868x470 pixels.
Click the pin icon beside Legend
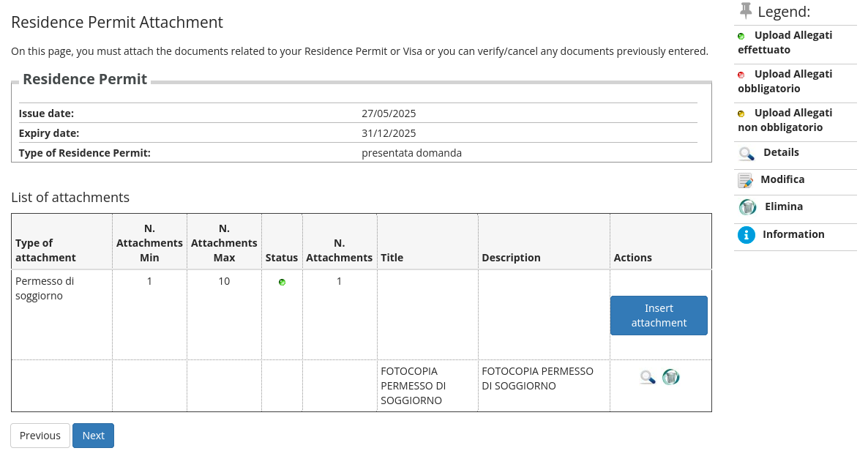pos(746,10)
